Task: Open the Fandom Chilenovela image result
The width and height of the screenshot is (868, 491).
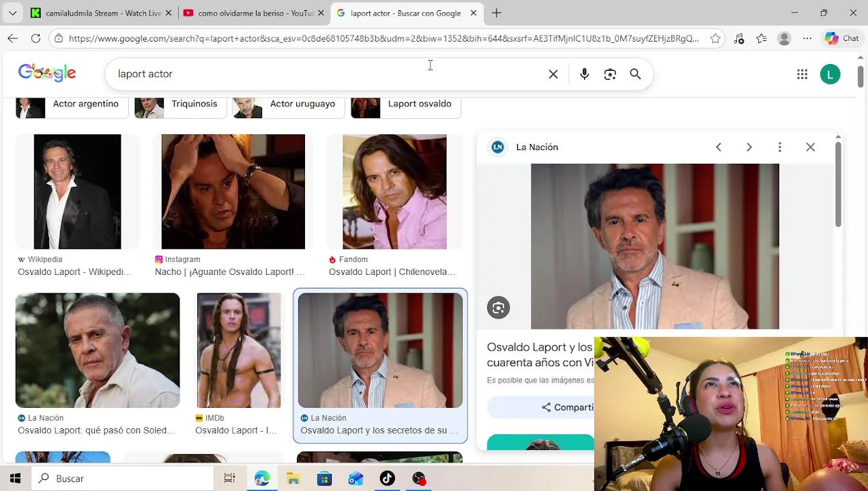Action: click(394, 192)
